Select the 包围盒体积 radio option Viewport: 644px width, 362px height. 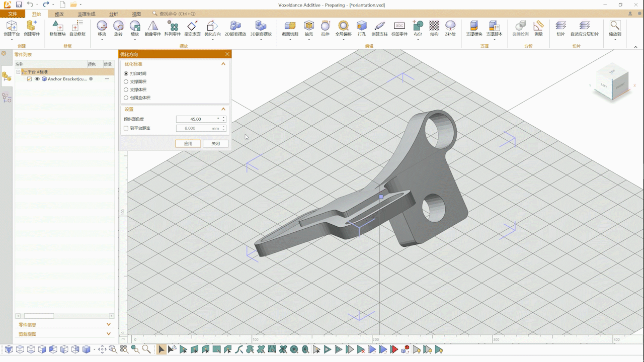tap(126, 98)
